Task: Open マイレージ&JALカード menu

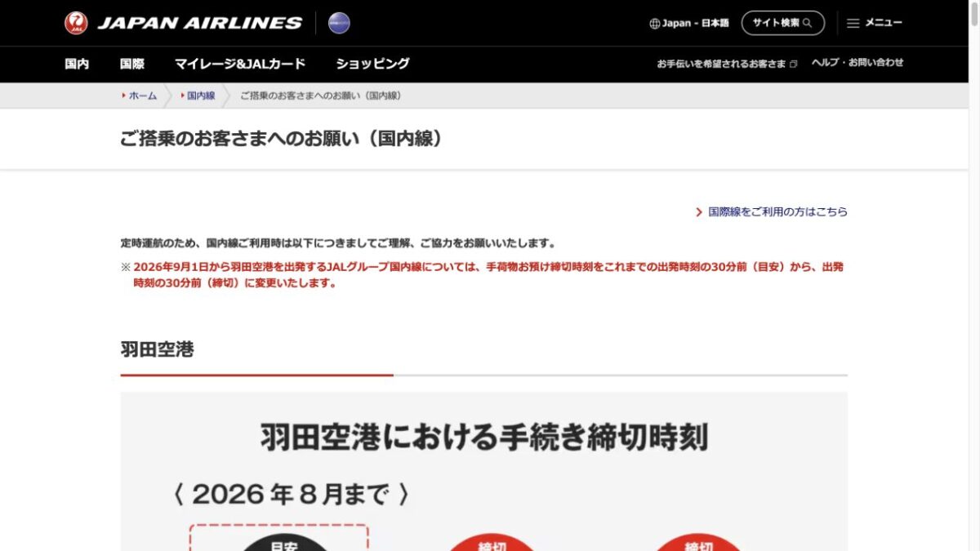Action: pos(240,64)
